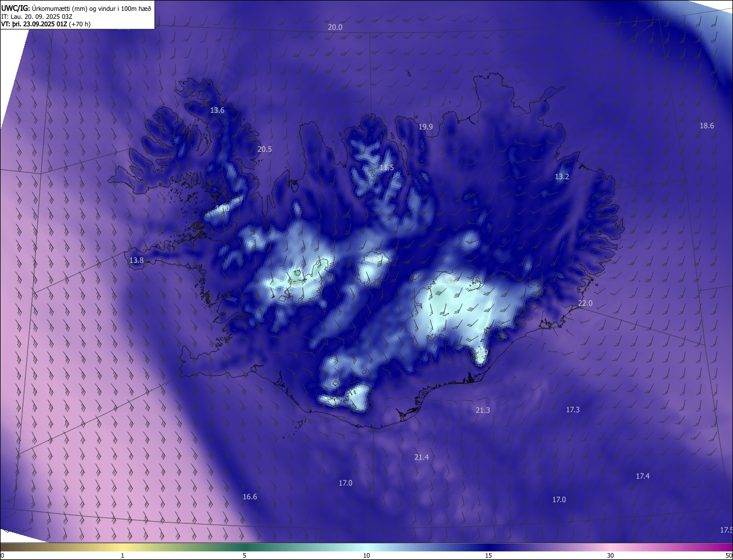Click the colorbar tick labeled 10
Screen dimensions: 733x560
coord(366,555)
